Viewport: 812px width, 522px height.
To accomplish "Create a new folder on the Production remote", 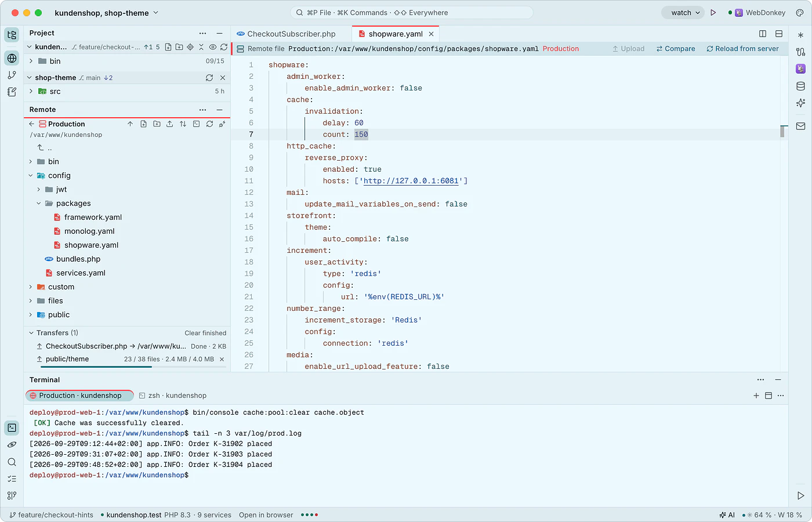I will pos(157,124).
